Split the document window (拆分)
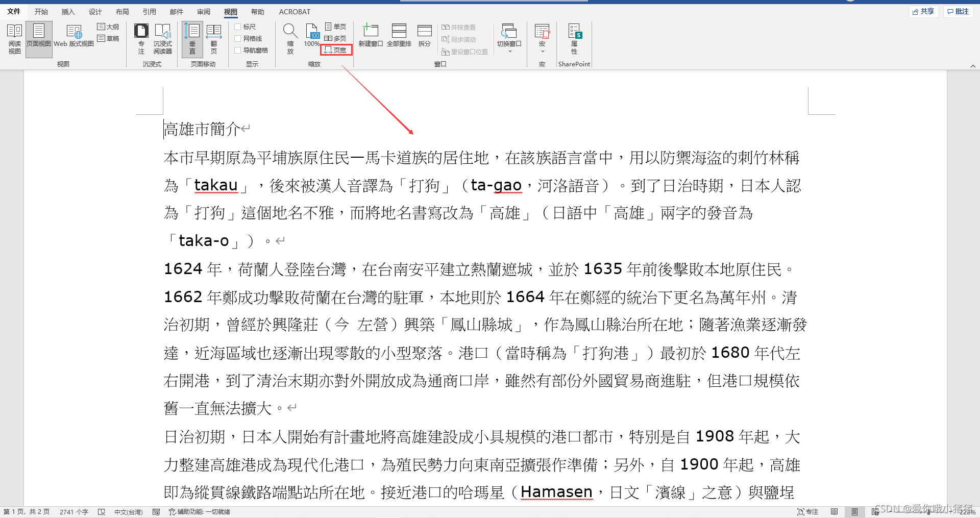The image size is (980, 518). (425, 36)
